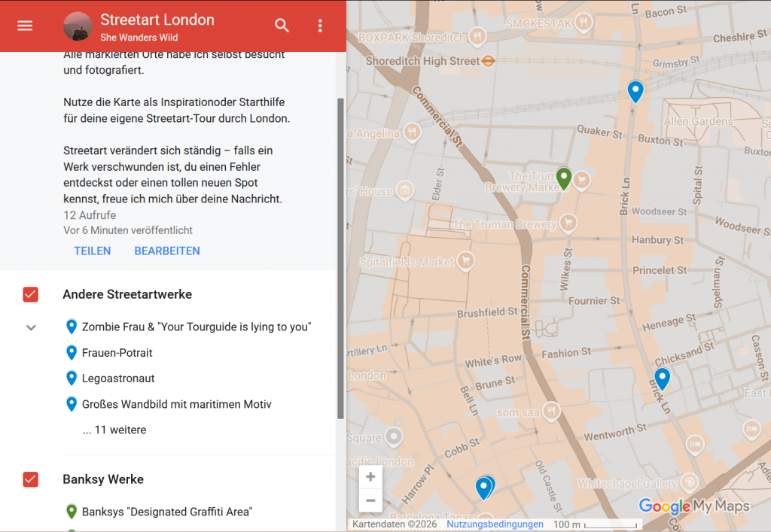The width and height of the screenshot is (771, 532).
Task: Click the 12 Aufrufe text
Action: (x=90, y=215)
